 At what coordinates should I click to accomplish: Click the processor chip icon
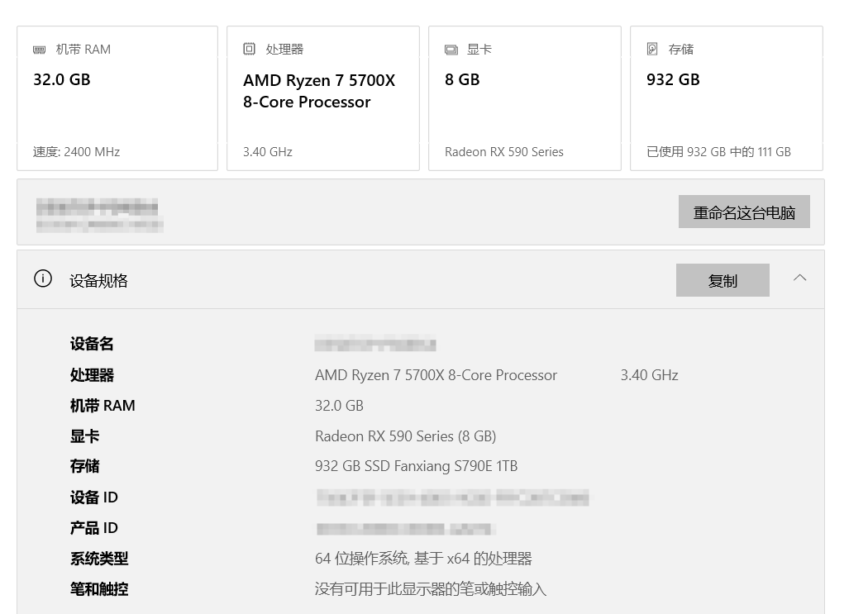click(x=249, y=50)
